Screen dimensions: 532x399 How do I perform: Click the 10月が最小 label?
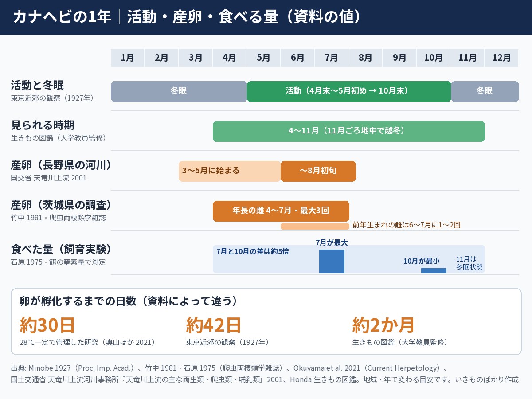[x=421, y=261]
